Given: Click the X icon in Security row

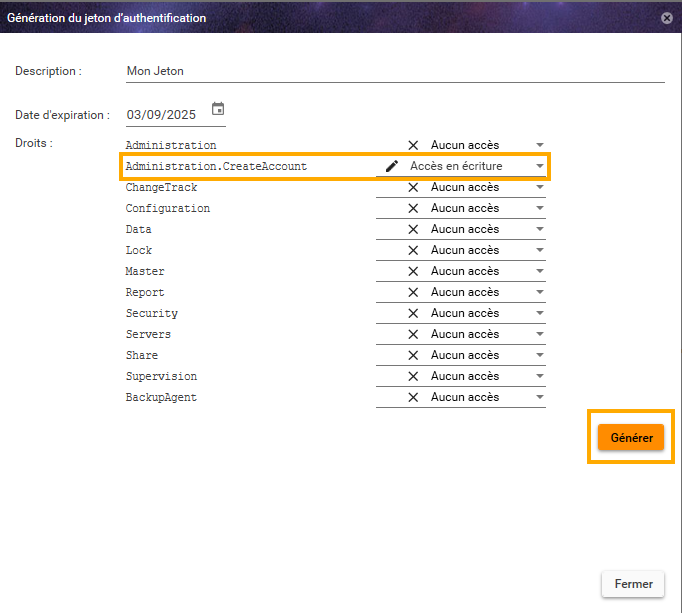Looking at the screenshot, I should [x=413, y=313].
